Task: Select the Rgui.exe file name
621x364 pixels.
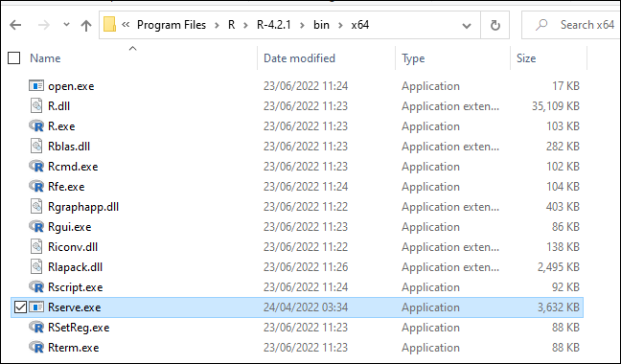Action: tap(70, 227)
